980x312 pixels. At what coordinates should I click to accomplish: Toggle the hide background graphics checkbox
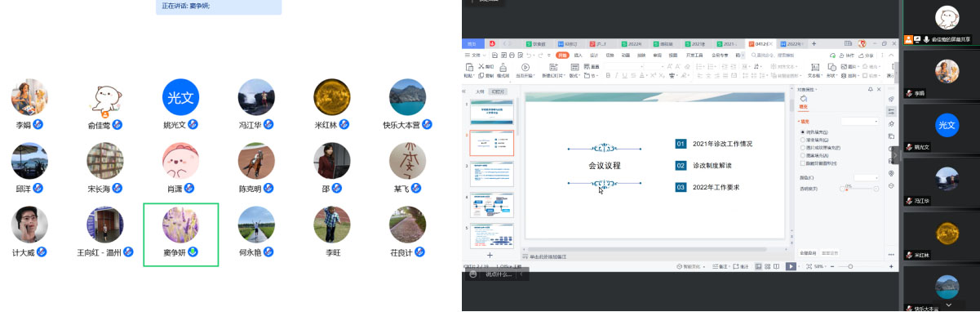803,163
